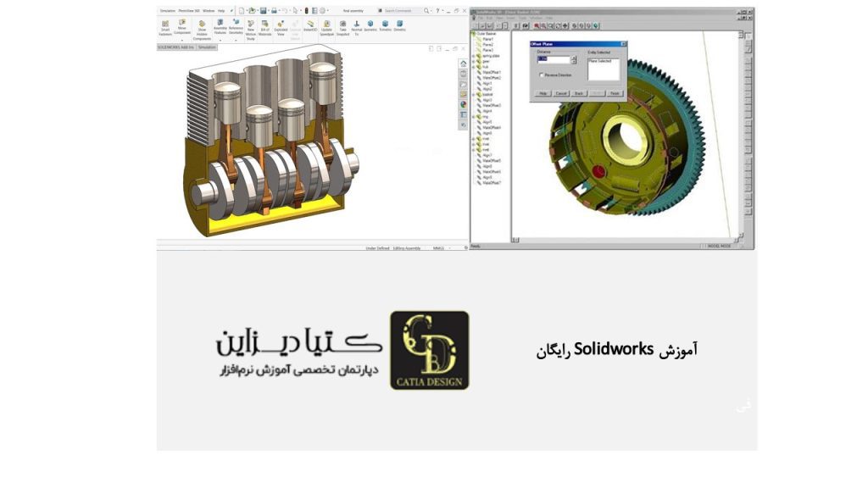Click the Take Snapshot icon

tap(342, 25)
